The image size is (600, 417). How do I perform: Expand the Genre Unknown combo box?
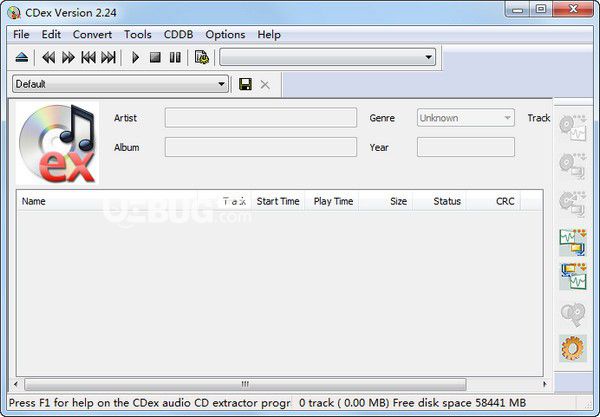coord(466,118)
